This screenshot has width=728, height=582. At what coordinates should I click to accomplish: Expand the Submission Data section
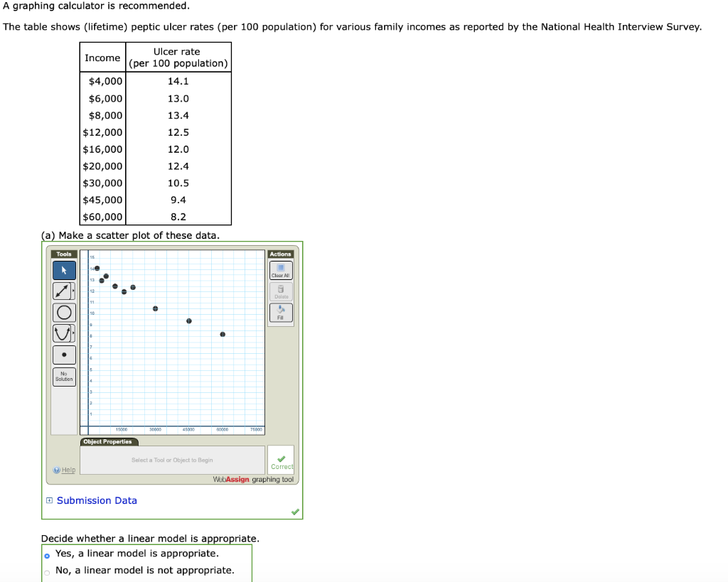[x=49, y=500]
